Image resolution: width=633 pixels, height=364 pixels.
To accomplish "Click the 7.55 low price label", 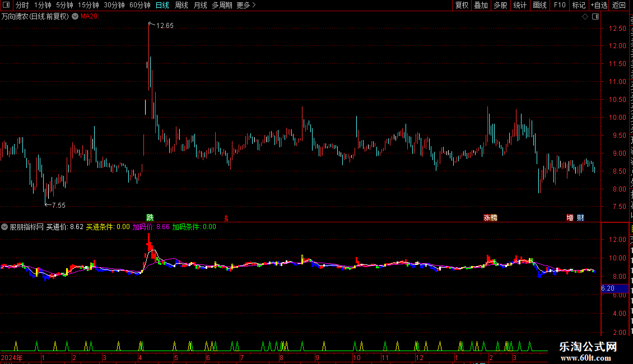I will coord(59,206).
